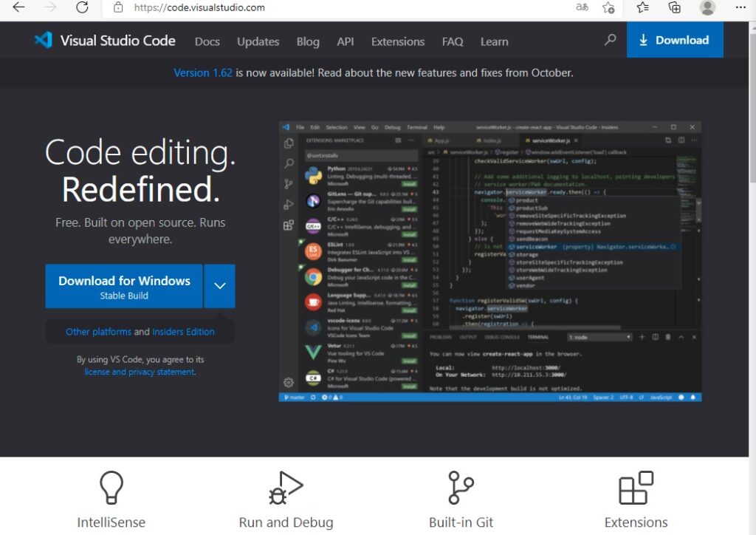Click the Run and Debug bug icon
The width and height of the screenshot is (756, 535).
click(x=286, y=487)
